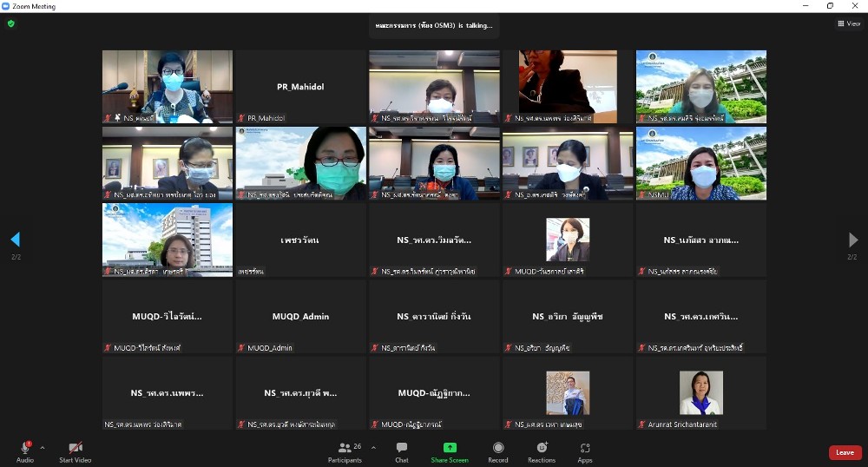Image resolution: width=868 pixels, height=467 pixels.
Task: Click the red Leave button
Action: (x=845, y=452)
